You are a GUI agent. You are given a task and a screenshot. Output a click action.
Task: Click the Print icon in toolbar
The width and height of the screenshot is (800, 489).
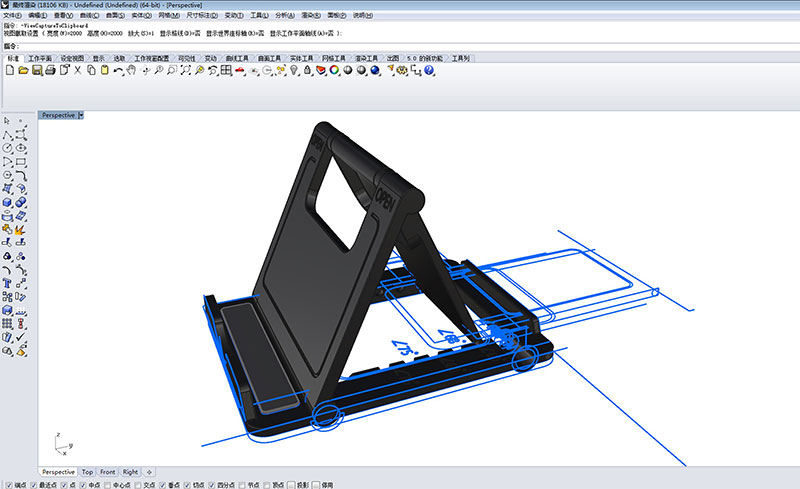[49, 71]
